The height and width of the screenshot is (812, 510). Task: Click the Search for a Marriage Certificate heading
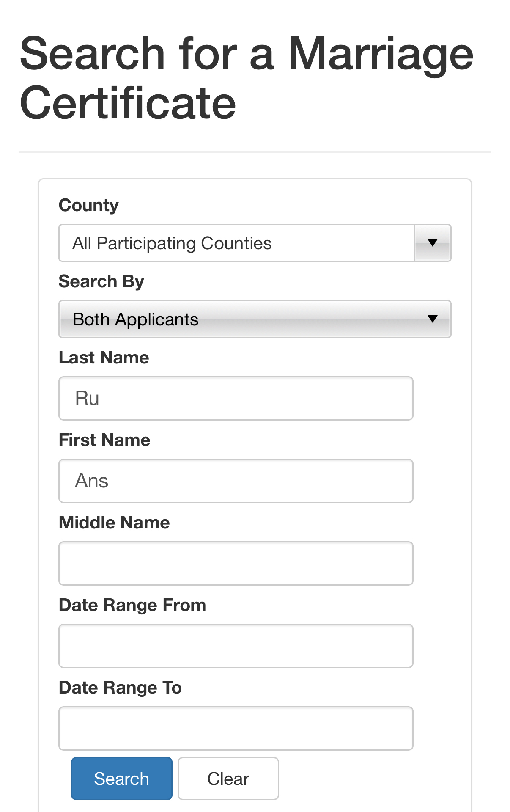point(246,78)
